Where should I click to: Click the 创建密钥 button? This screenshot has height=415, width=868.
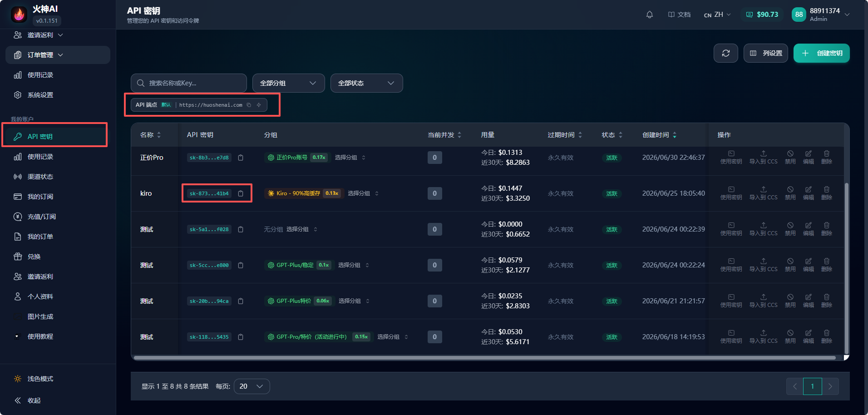(822, 53)
